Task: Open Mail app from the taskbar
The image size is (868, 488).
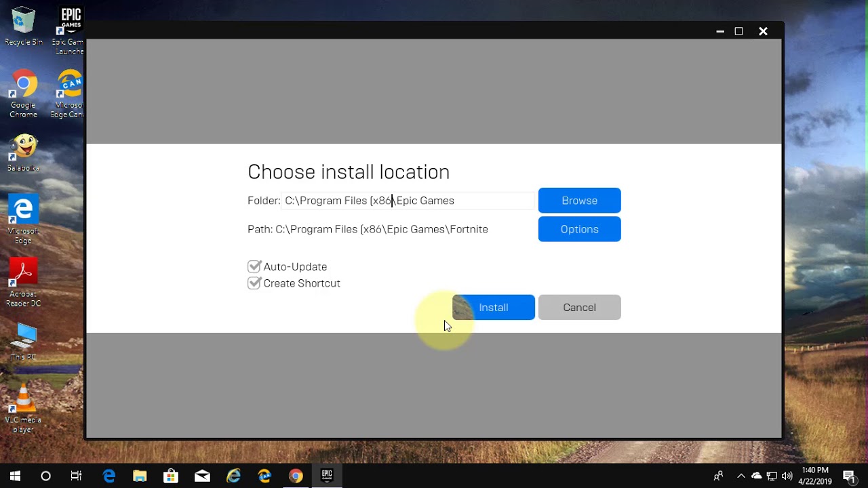Action: pyautogui.click(x=202, y=476)
